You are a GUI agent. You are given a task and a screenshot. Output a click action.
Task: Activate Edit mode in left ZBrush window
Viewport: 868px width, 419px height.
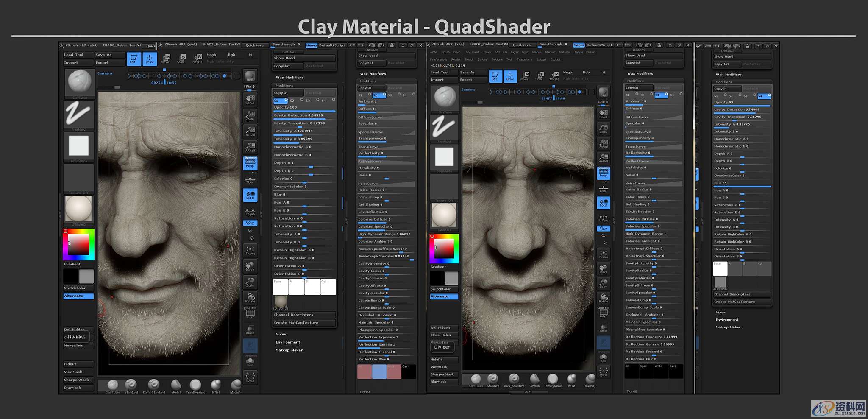133,59
